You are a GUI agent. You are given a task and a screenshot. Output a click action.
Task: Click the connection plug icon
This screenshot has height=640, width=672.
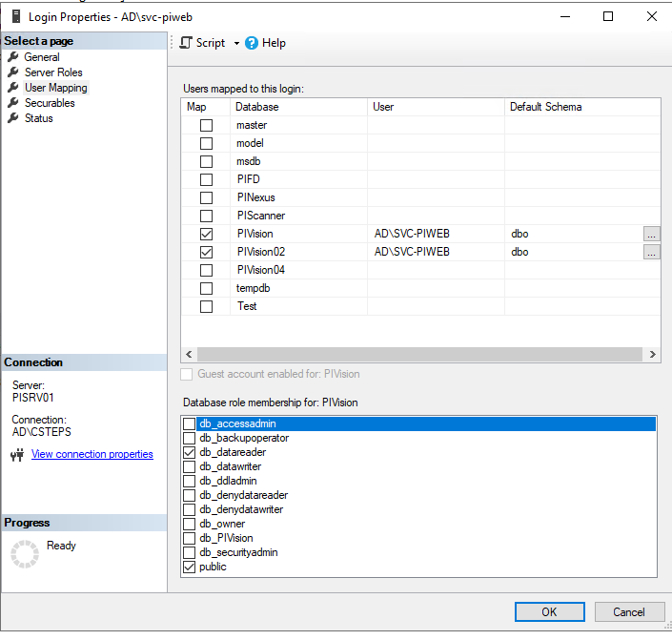[17, 455]
